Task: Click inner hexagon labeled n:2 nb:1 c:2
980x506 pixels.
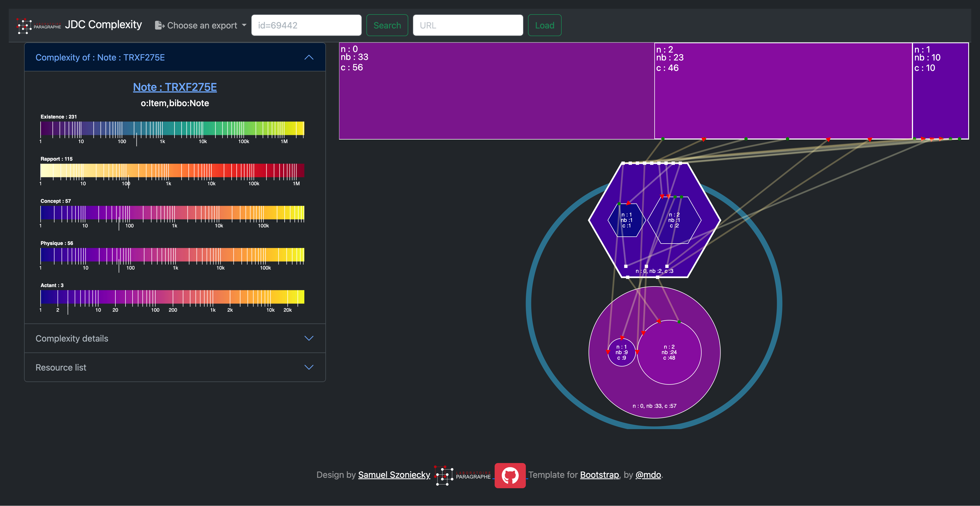Action: (674, 220)
